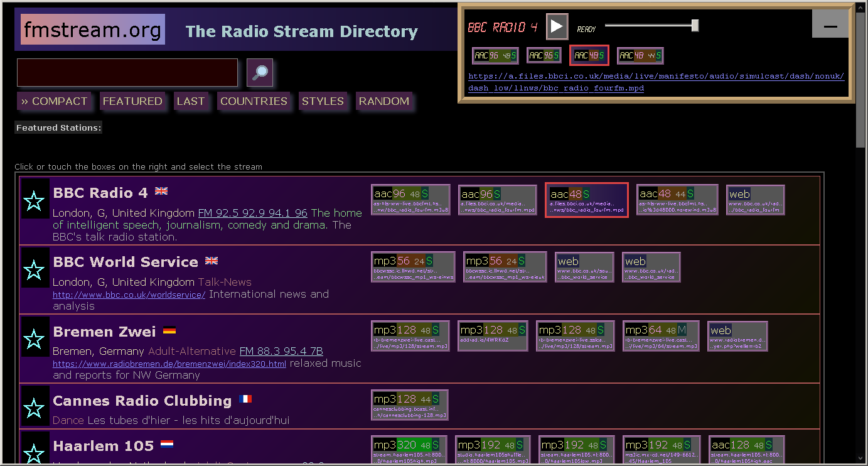Click the BBC World Service station title
The height and width of the screenshot is (466, 868).
tap(126, 262)
